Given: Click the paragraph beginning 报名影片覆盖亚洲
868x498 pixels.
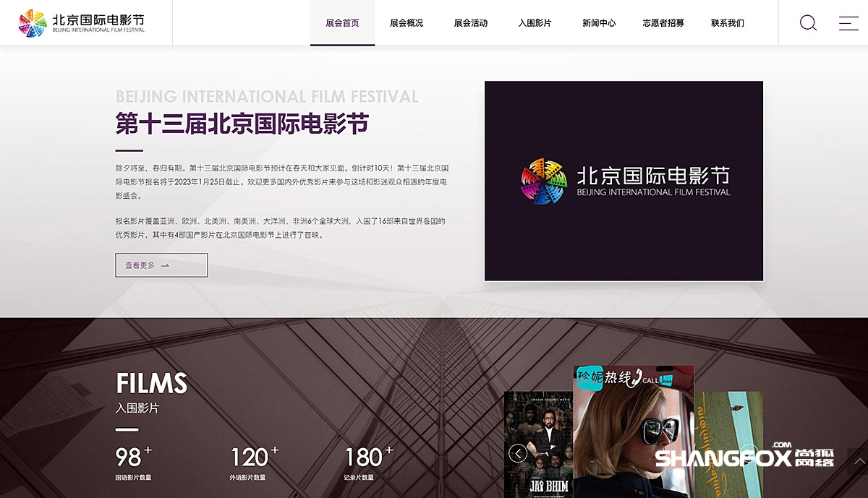Looking at the screenshot, I should pos(281,228).
